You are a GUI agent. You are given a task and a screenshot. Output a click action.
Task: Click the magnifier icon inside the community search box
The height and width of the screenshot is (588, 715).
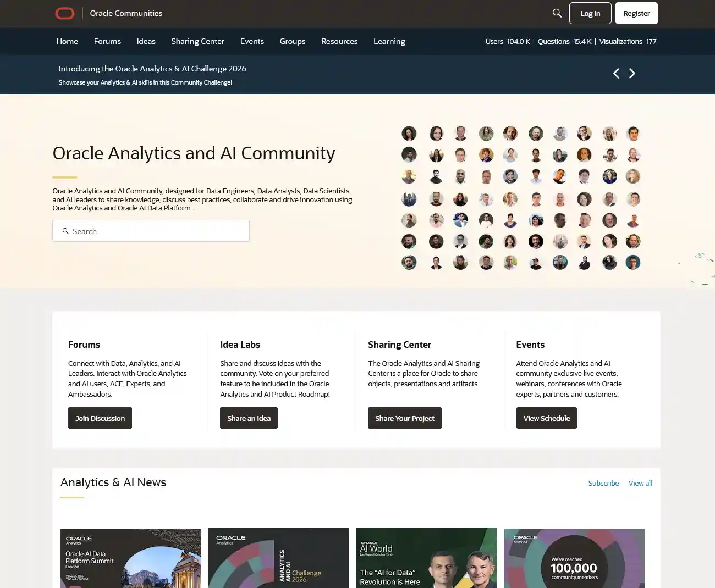65,231
